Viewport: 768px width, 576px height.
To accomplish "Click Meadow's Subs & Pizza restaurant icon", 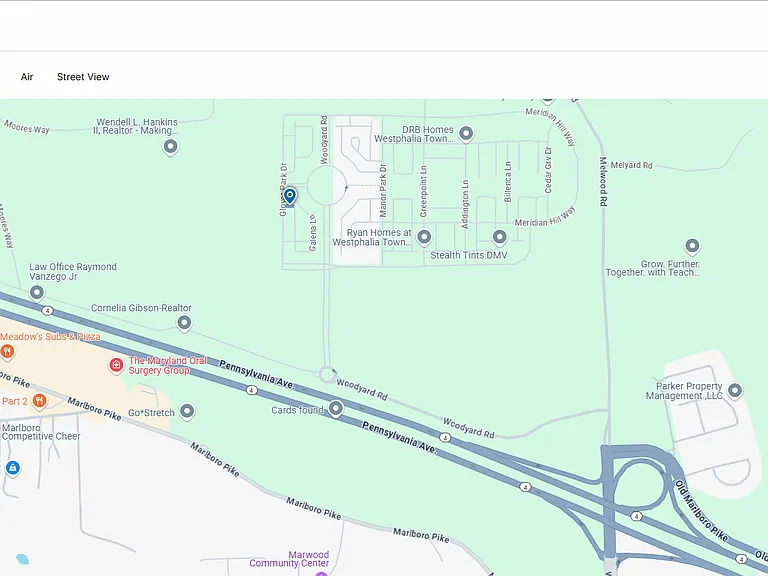I will 6,352.
